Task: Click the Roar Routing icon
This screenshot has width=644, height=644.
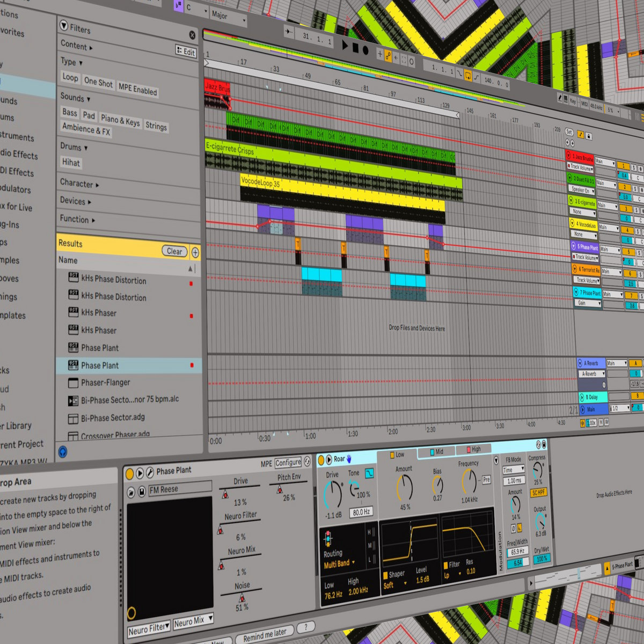Action: [328, 539]
